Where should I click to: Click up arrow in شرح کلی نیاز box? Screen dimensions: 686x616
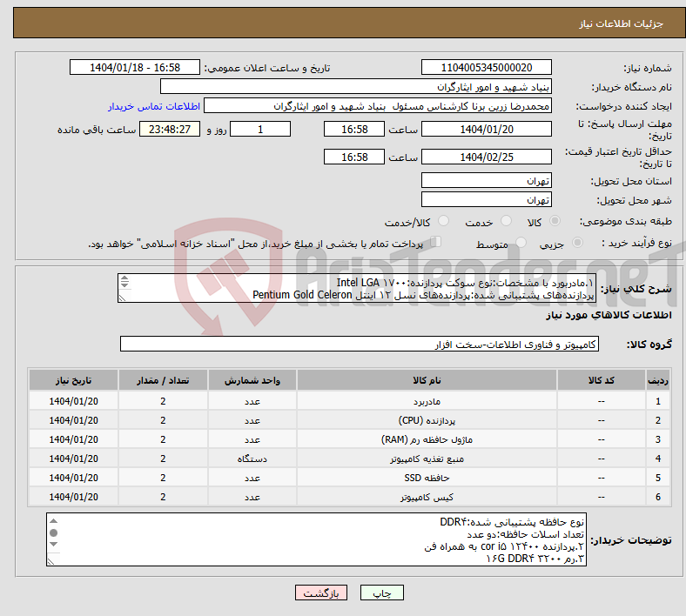pos(124,278)
